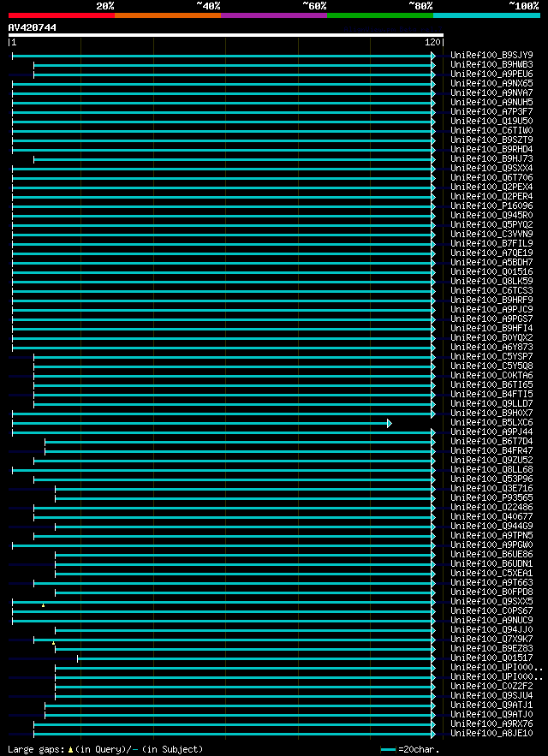Click the UniRef100_B4FTI5 label

[492, 395]
